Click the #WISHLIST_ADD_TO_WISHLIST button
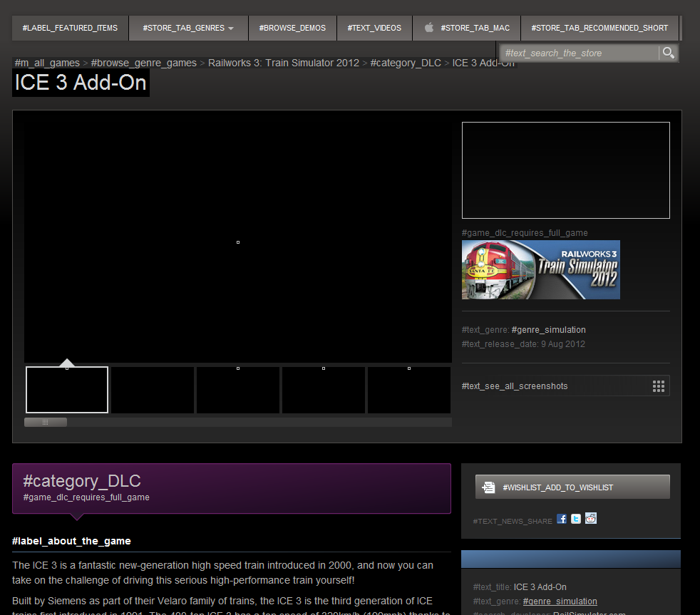Screen dimensions: 700x615 click(572, 487)
